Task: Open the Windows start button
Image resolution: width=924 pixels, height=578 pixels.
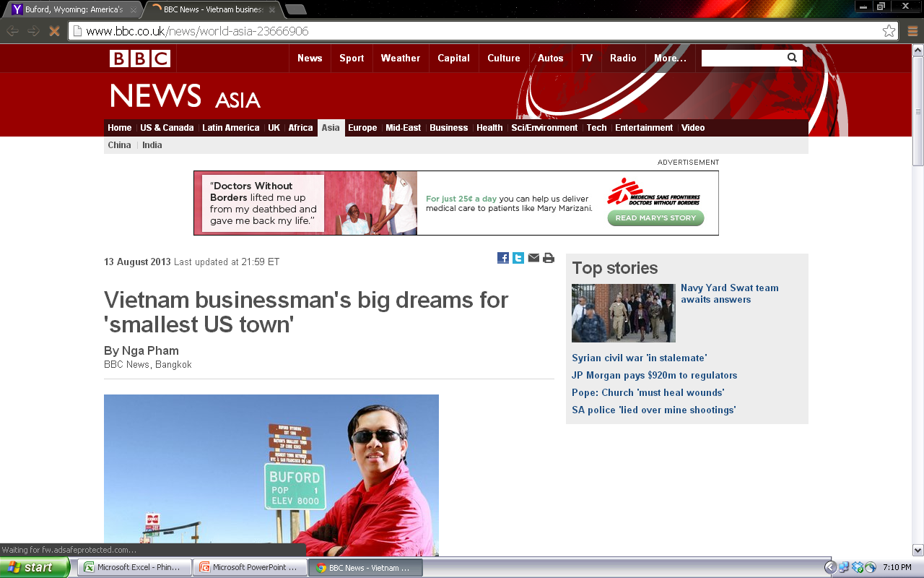Action: (35, 567)
